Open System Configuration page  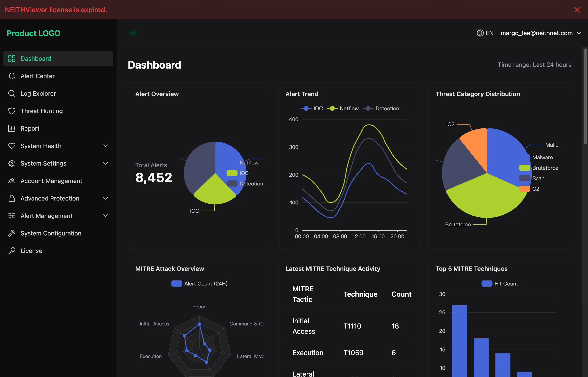tap(58, 233)
